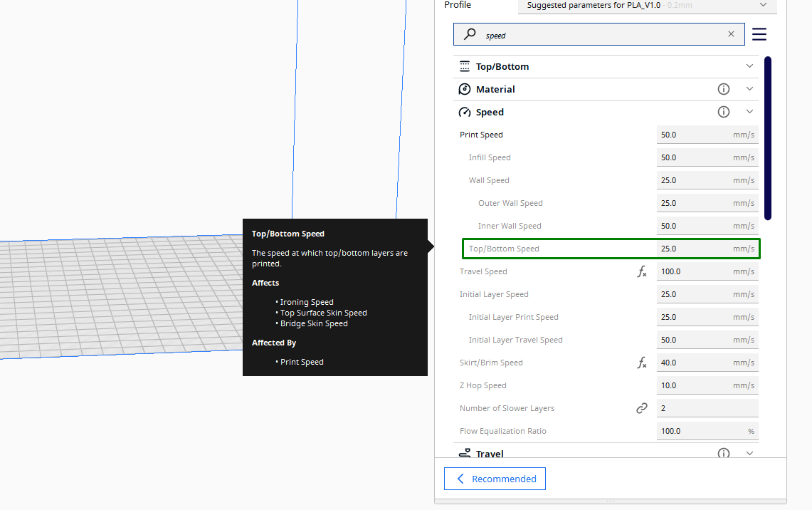
Task: Click the magnifier icon in the settings search bar
Action: (x=469, y=33)
